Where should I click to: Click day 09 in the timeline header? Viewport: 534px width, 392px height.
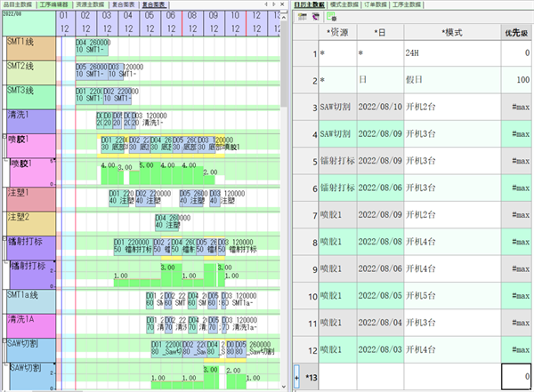(214, 15)
